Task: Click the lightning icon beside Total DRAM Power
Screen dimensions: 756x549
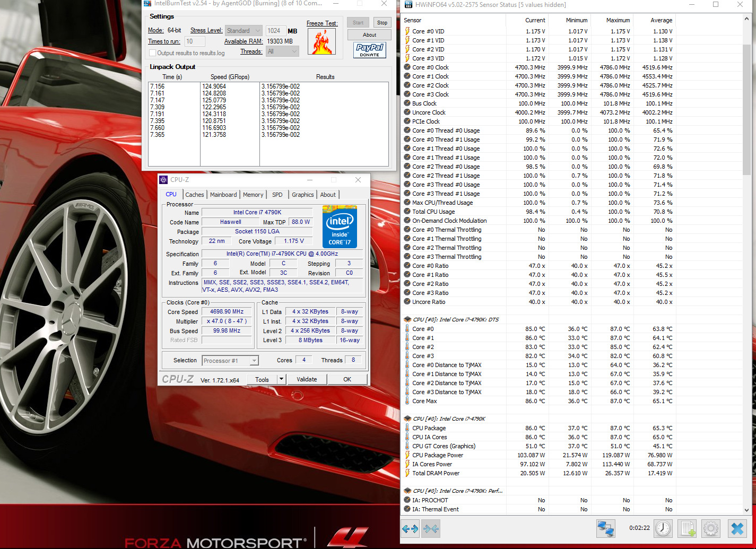Action: (x=407, y=473)
